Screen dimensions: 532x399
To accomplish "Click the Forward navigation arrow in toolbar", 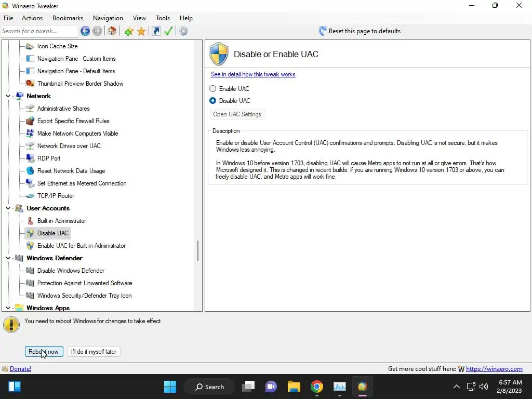I will (97, 31).
